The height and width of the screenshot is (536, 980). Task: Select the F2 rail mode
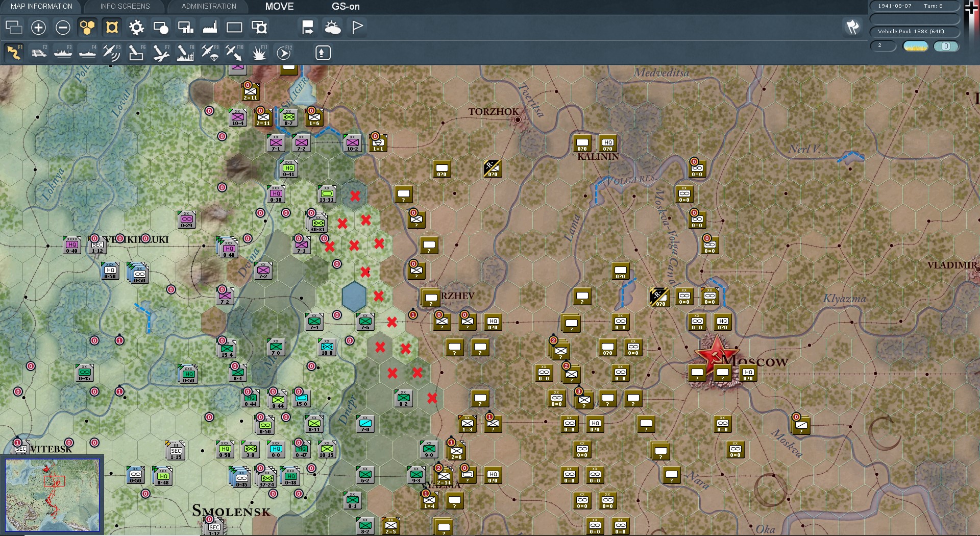click(39, 53)
